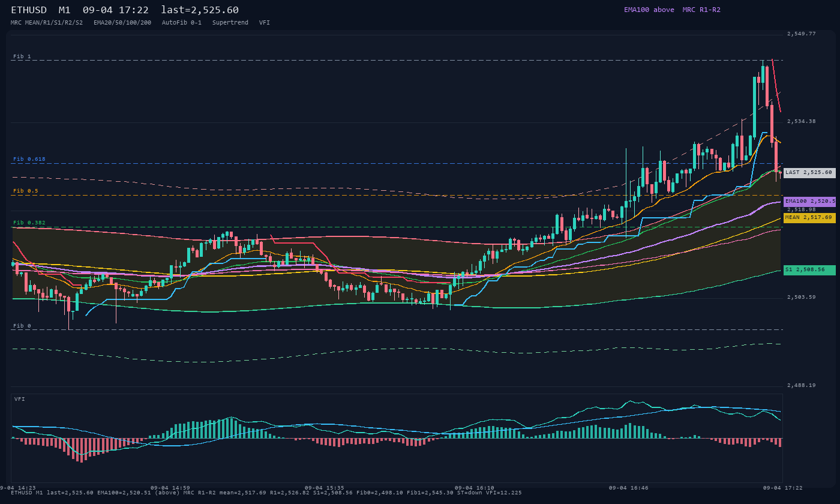Click the ETHUSD M1 chart title
Viewport: 840px width, 504px height.
pos(125,10)
